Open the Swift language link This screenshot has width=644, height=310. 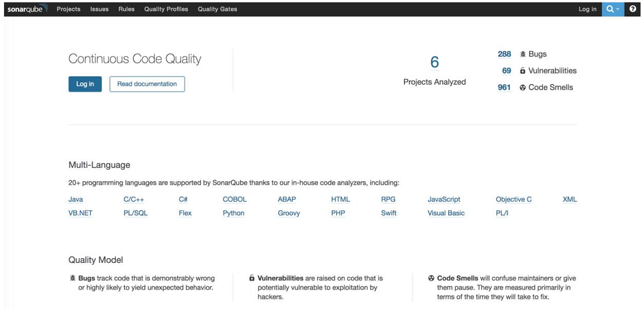point(388,213)
